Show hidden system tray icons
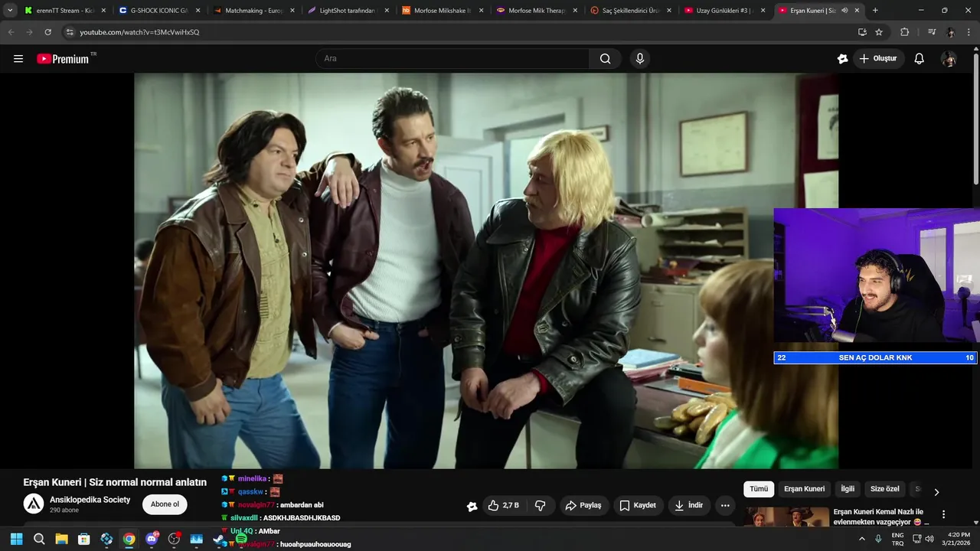 [x=862, y=539]
